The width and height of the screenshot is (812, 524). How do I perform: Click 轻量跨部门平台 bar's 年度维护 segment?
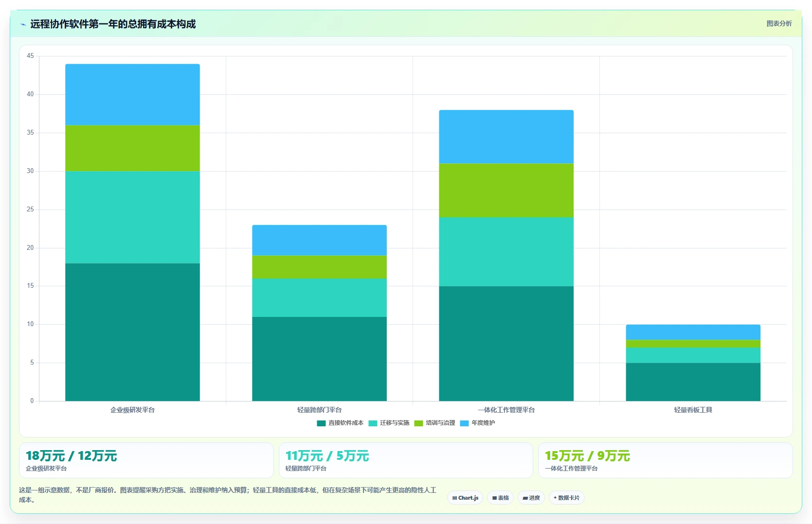pos(319,240)
